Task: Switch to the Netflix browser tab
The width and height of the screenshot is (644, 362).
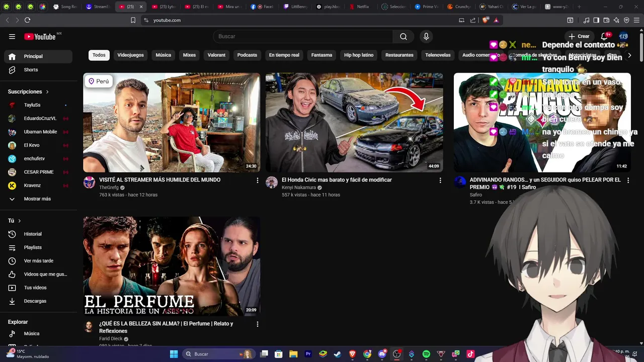Action: click(362, 7)
